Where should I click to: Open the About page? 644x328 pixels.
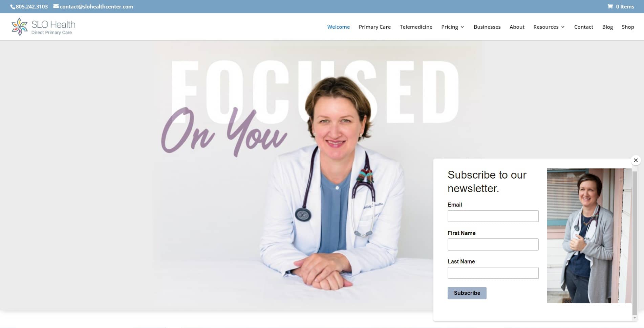point(517,27)
